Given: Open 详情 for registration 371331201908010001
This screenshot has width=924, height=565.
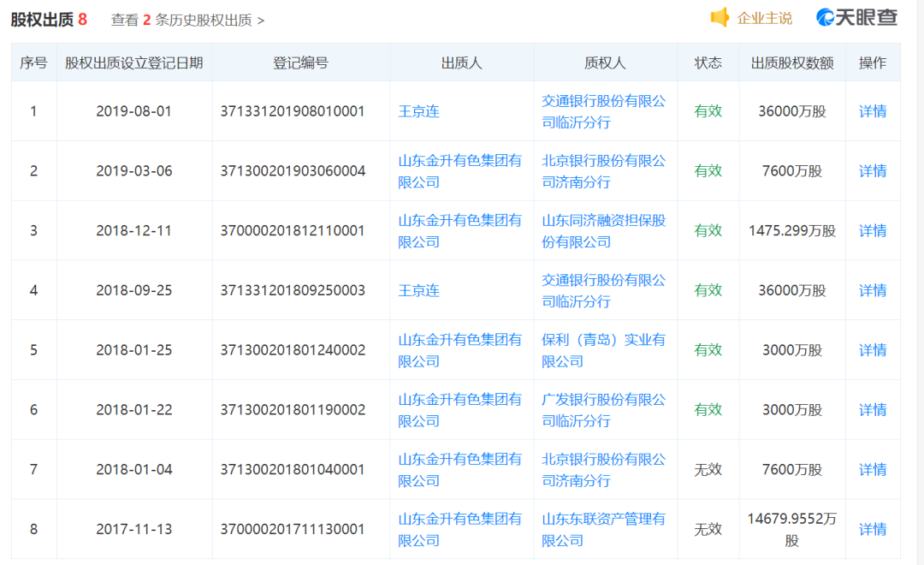Looking at the screenshot, I should [872, 111].
